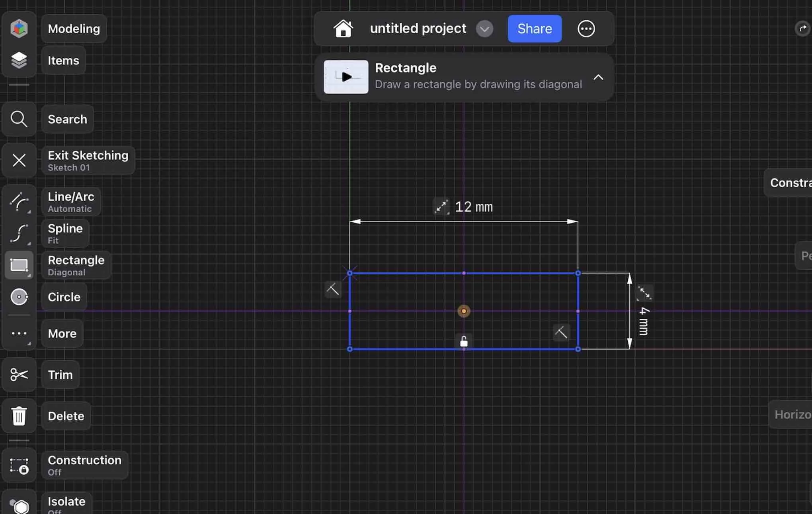Select the Circle tool icon

pos(19,297)
